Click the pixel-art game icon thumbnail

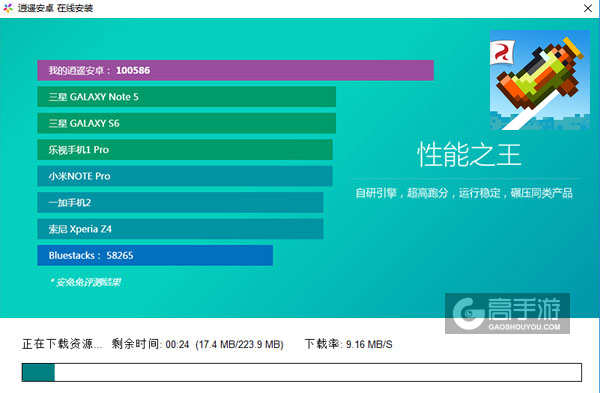coord(540,80)
